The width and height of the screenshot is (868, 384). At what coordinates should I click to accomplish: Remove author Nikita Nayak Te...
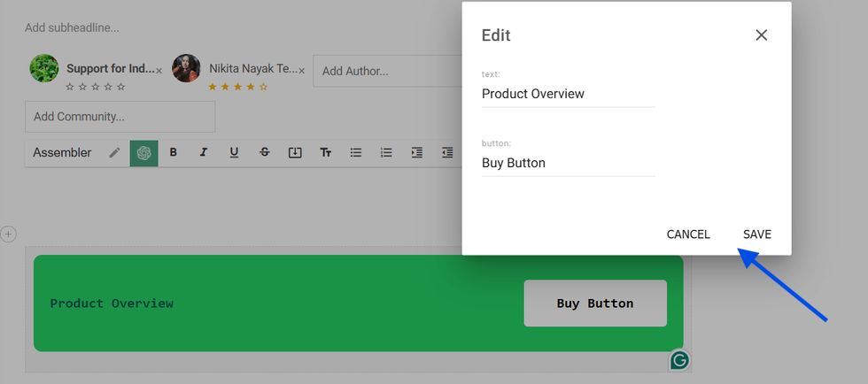click(302, 71)
